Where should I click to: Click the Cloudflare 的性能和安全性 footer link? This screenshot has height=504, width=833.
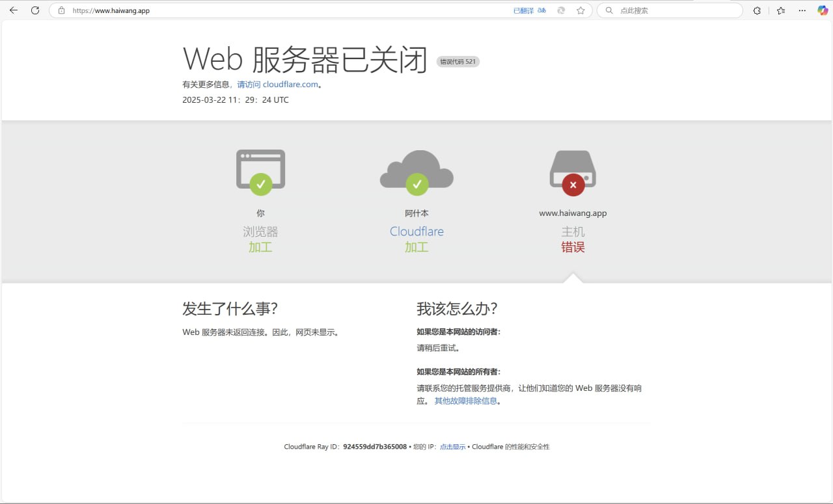510,447
